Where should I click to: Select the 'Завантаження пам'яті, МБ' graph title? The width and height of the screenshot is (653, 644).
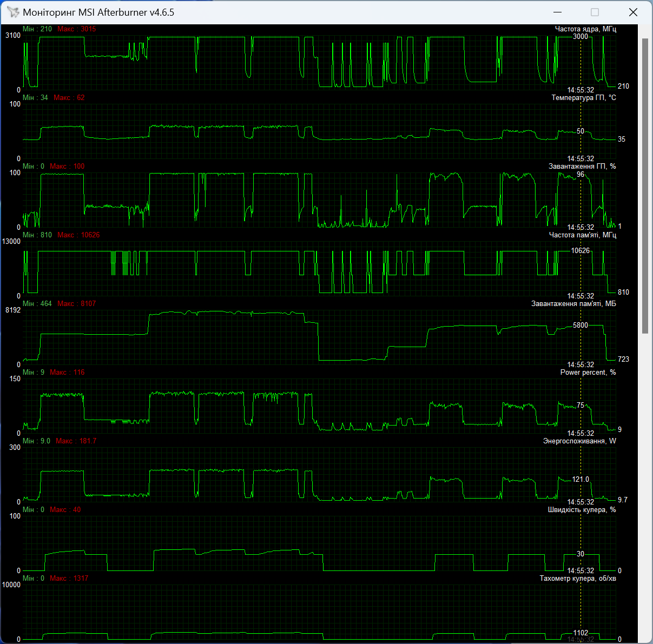point(573,304)
